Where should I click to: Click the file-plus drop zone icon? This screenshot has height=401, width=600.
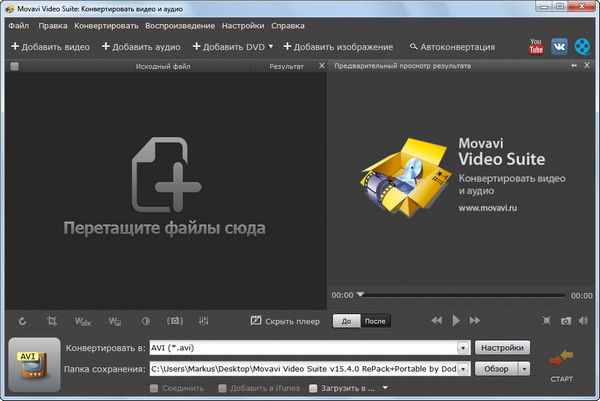[166, 174]
